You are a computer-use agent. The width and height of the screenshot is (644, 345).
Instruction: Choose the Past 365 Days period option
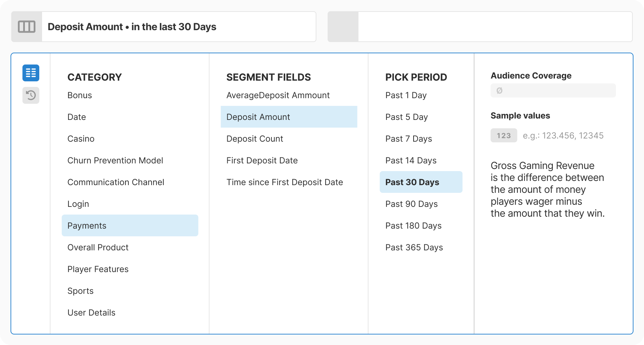414,247
